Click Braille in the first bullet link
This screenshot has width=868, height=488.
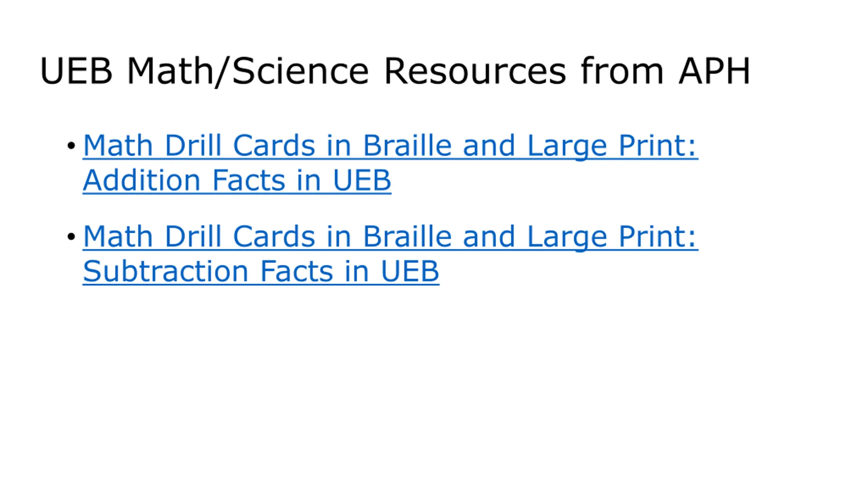(x=407, y=146)
